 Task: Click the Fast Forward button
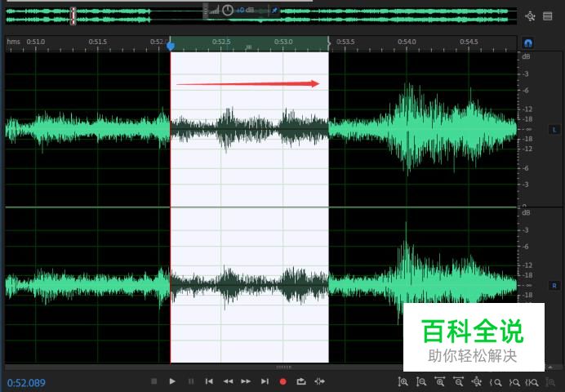click(246, 381)
